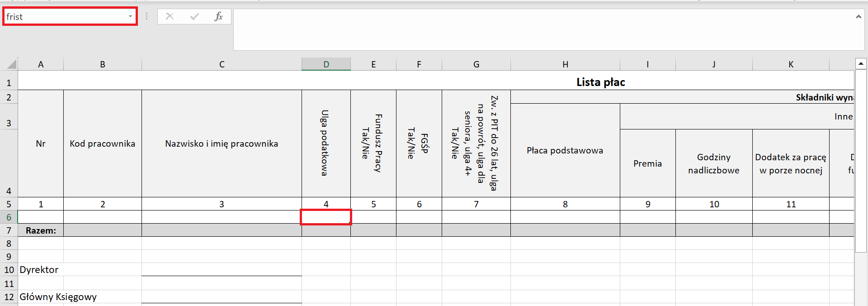Select column D header
868x306 pixels.
(x=326, y=64)
